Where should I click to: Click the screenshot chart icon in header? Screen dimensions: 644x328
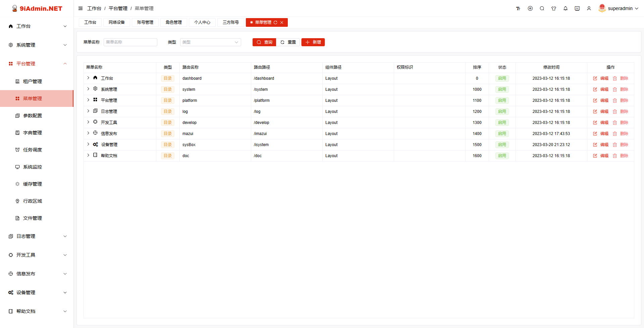577,8
